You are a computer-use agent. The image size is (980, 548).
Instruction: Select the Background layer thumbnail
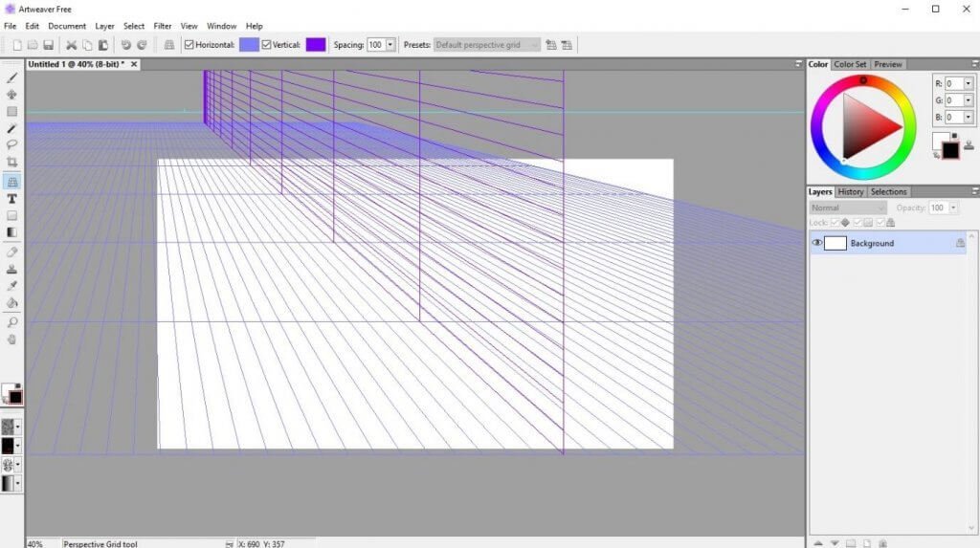click(x=835, y=243)
